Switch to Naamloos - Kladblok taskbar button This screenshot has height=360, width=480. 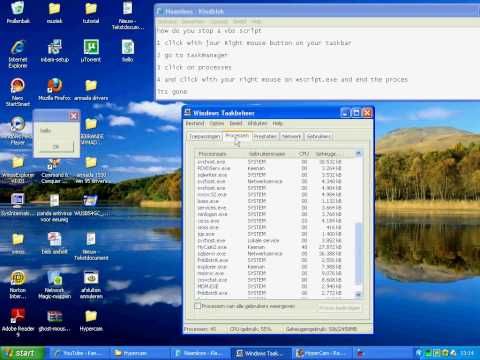pos(201,353)
